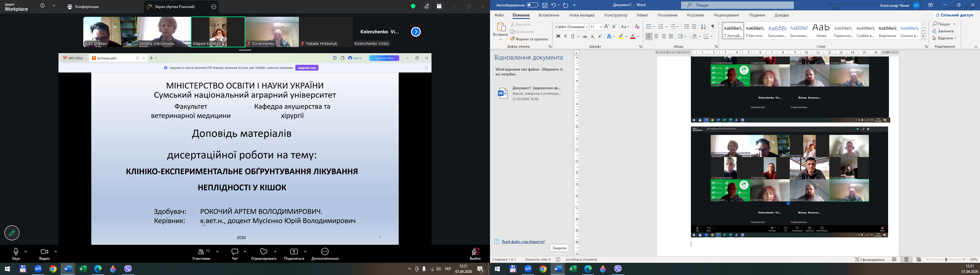Click the Save disk icon in Word
The height and width of the screenshot is (275, 980).
click(545, 5)
